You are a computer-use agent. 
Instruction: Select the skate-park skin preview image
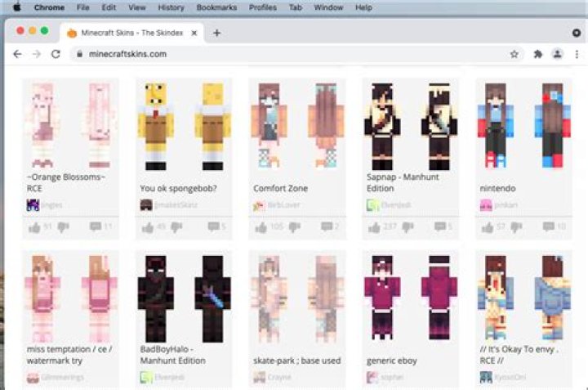coord(296,297)
